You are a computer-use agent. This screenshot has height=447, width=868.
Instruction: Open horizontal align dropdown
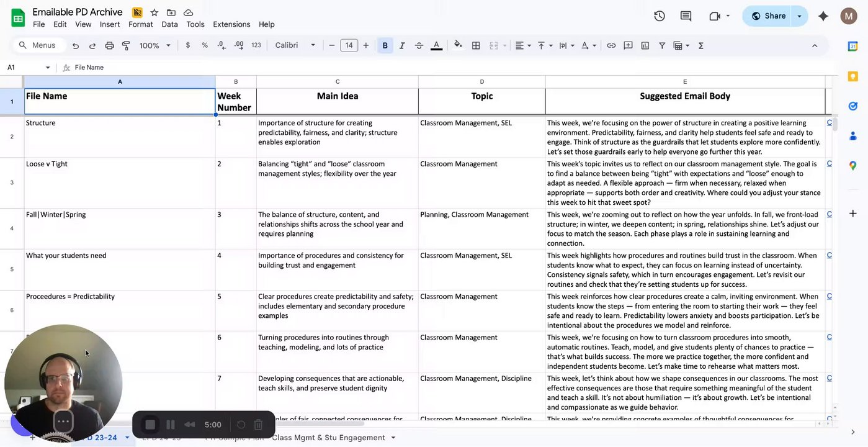click(x=523, y=45)
